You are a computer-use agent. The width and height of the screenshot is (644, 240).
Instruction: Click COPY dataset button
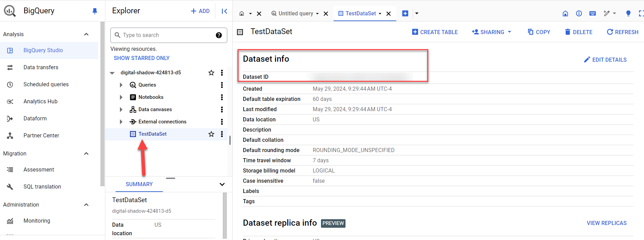tap(539, 32)
